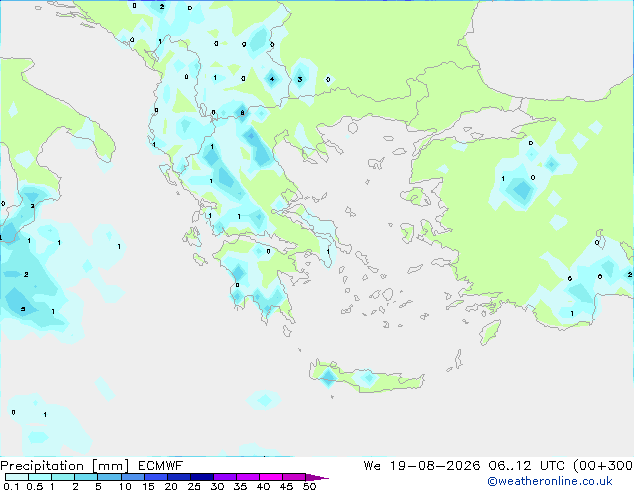634x490 pixels.
Task: Click the island of Crete on the map
Action: (x=366, y=376)
